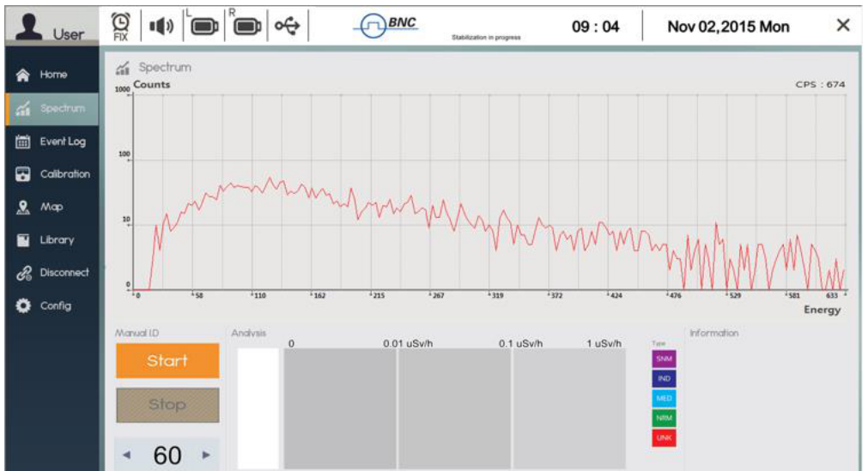
Task: Click the Calibration icon
Action: [22, 174]
